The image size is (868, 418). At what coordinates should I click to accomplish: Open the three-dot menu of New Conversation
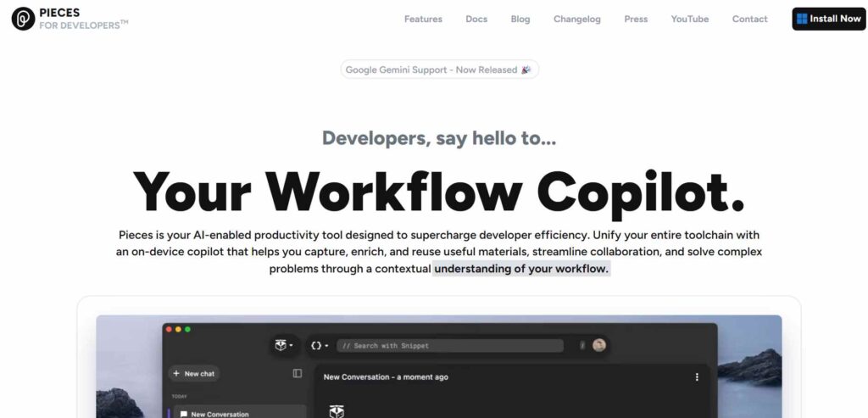697,377
